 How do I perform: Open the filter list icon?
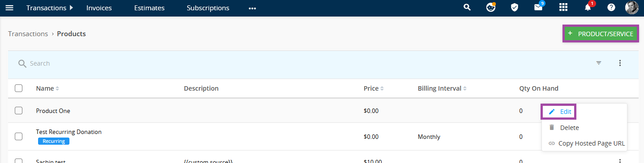tap(599, 63)
